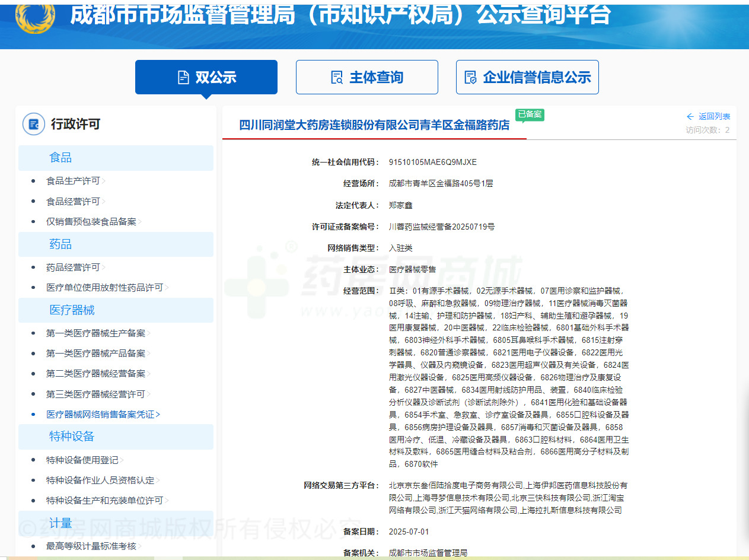Screen dimensions: 749x560
Task: Click the credit code 91510105MAE6Q9MJXE
Action: 433,162
